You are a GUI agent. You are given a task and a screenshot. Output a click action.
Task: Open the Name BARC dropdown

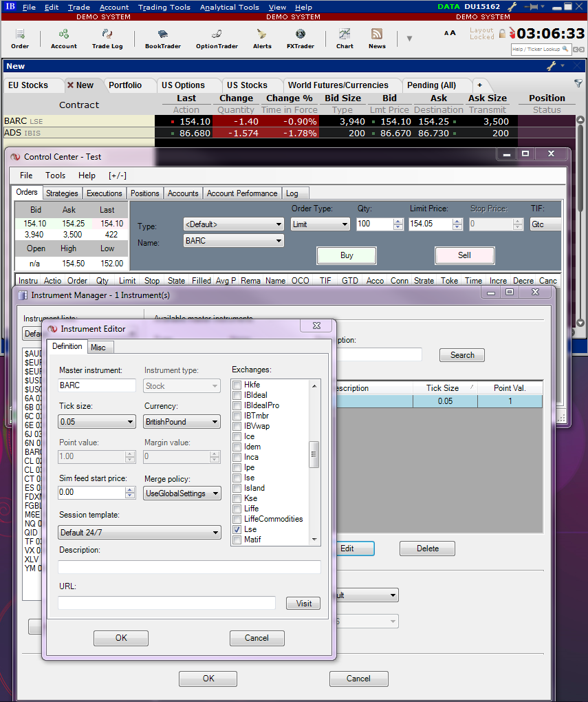click(x=234, y=241)
